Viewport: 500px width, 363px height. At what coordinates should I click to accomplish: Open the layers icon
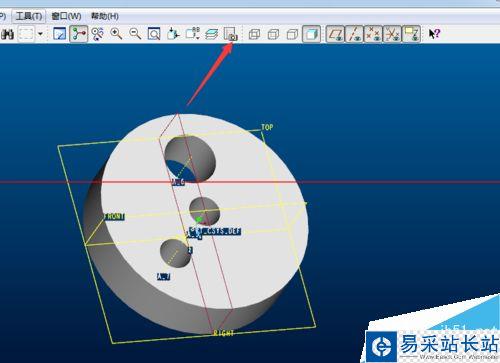[x=211, y=34]
